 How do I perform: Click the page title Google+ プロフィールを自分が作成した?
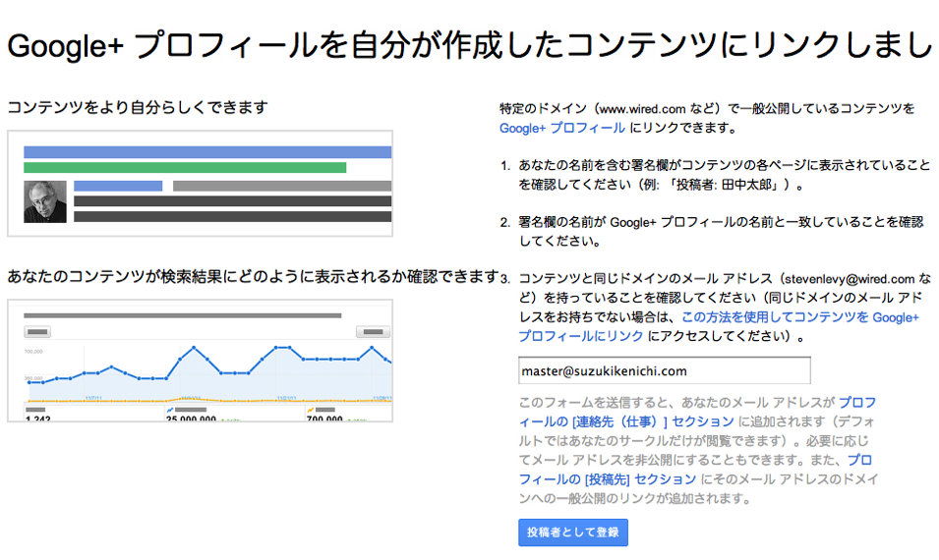point(470,45)
